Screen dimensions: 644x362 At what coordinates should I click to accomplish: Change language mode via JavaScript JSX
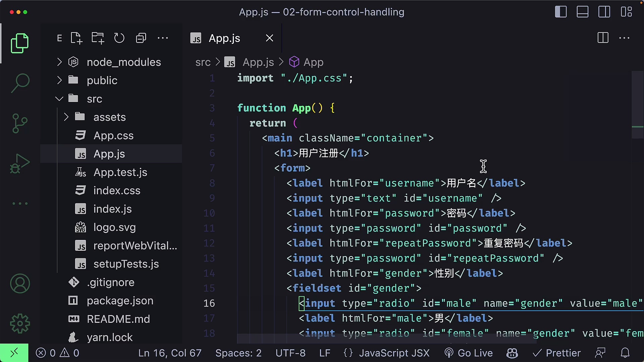[394, 353]
